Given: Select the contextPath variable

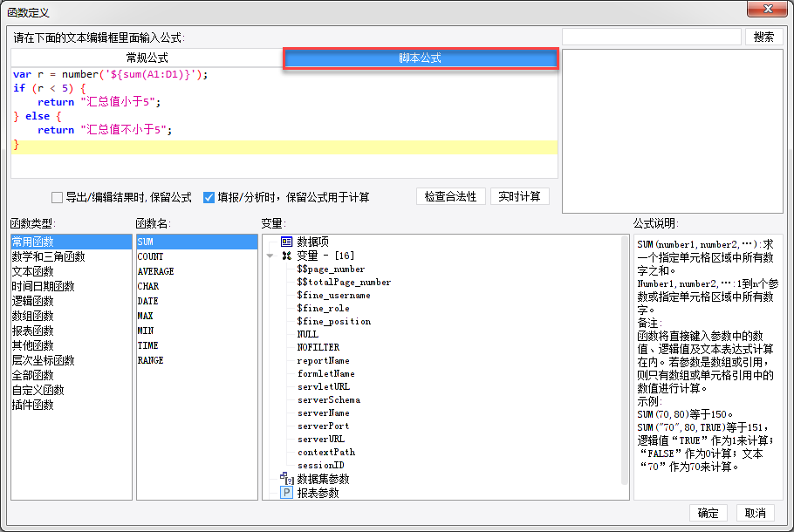Looking at the screenshot, I should pyautogui.click(x=326, y=452).
